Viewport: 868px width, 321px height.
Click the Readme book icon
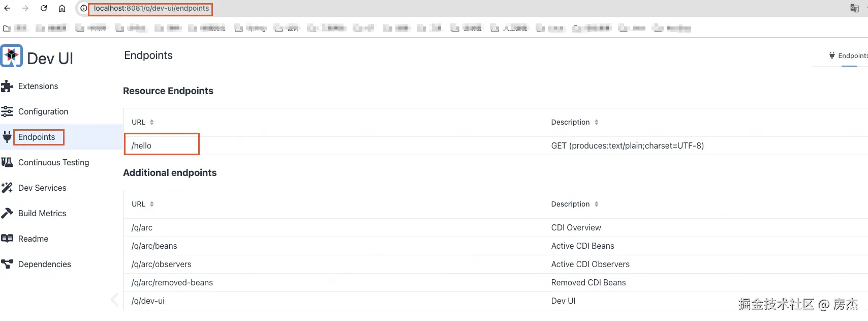tap(7, 239)
